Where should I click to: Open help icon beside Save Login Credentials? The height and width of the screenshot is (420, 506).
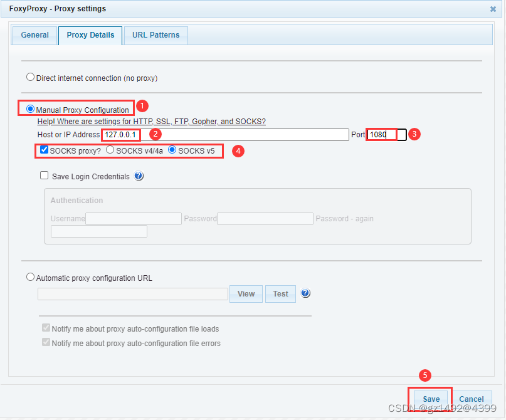[139, 176]
